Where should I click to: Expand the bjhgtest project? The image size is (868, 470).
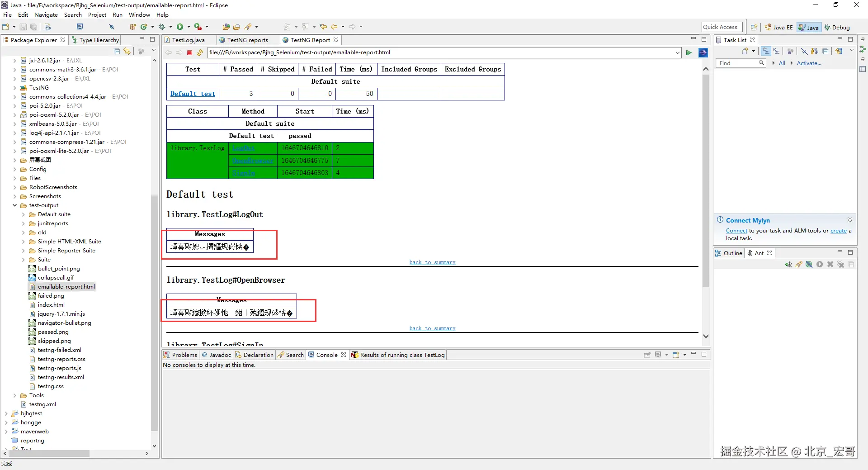(x=6, y=413)
